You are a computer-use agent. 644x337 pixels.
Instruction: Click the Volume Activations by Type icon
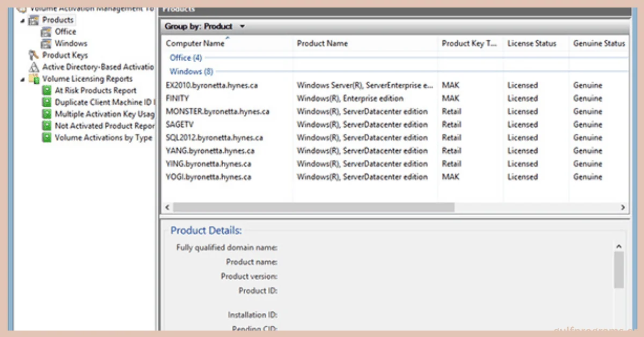(x=47, y=138)
